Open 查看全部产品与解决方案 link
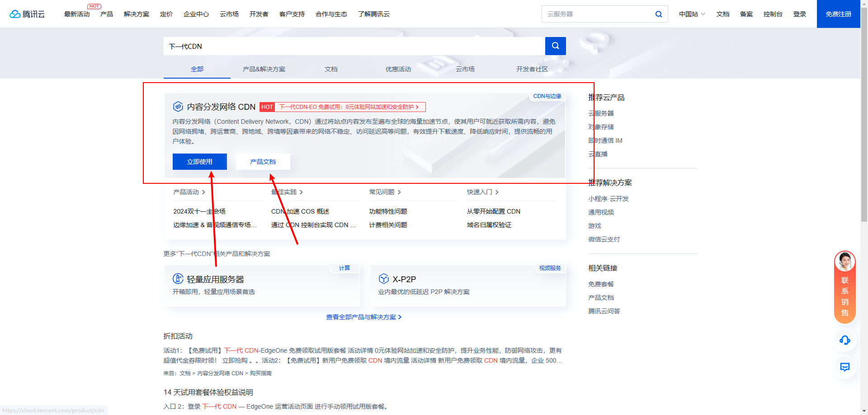868x415 pixels. coord(364,317)
